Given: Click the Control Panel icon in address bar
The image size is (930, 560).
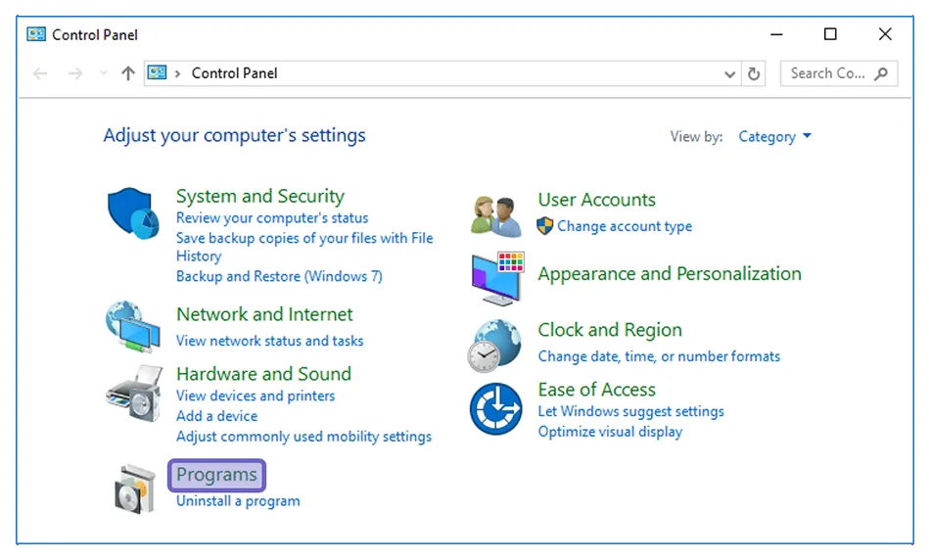Looking at the screenshot, I should click(158, 73).
